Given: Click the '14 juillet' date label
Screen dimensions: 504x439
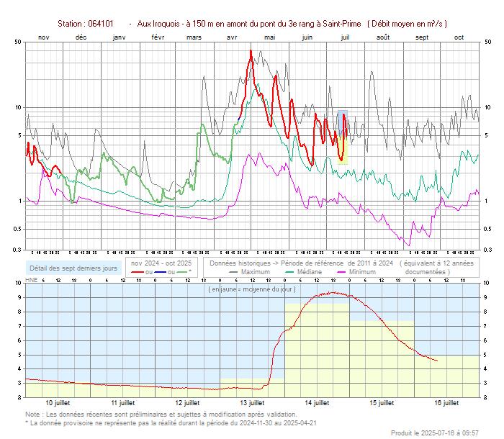Looking at the screenshot, I should pyautogui.click(x=317, y=403).
